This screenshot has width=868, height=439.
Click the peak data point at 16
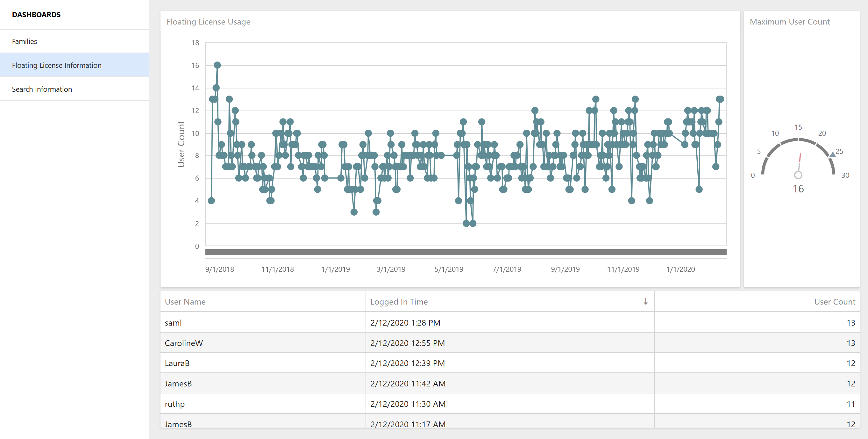click(x=217, y=65)
